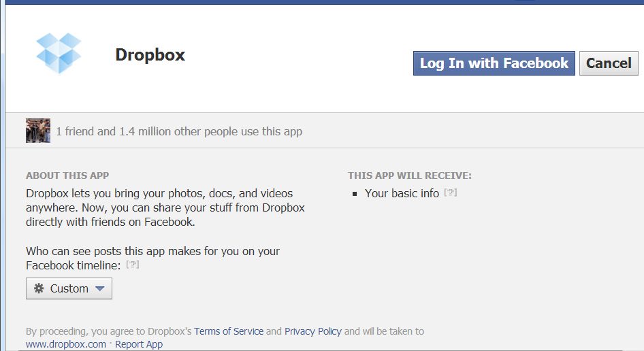Click the Report App link
The image size is (644, 351).
139,344
